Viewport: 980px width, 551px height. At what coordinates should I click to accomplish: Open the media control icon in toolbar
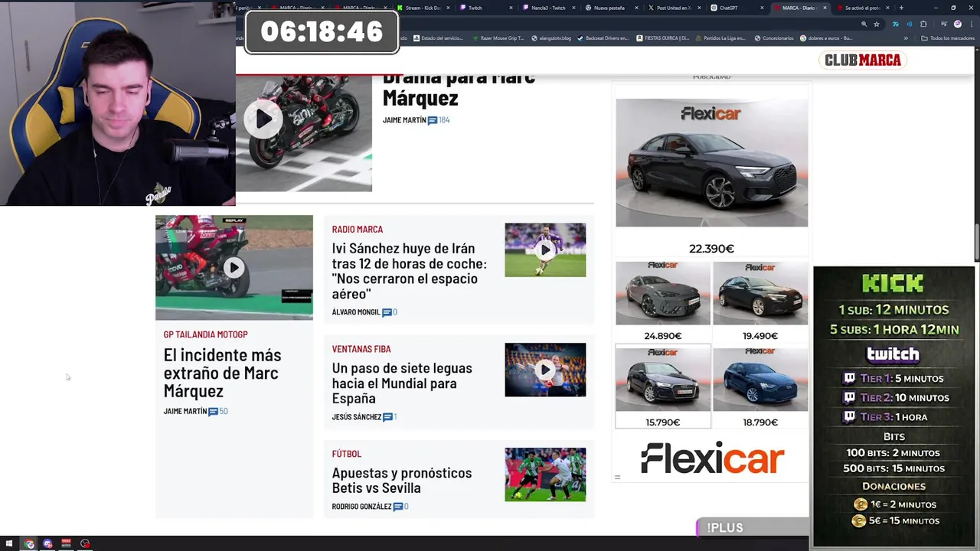coord(943,24)
